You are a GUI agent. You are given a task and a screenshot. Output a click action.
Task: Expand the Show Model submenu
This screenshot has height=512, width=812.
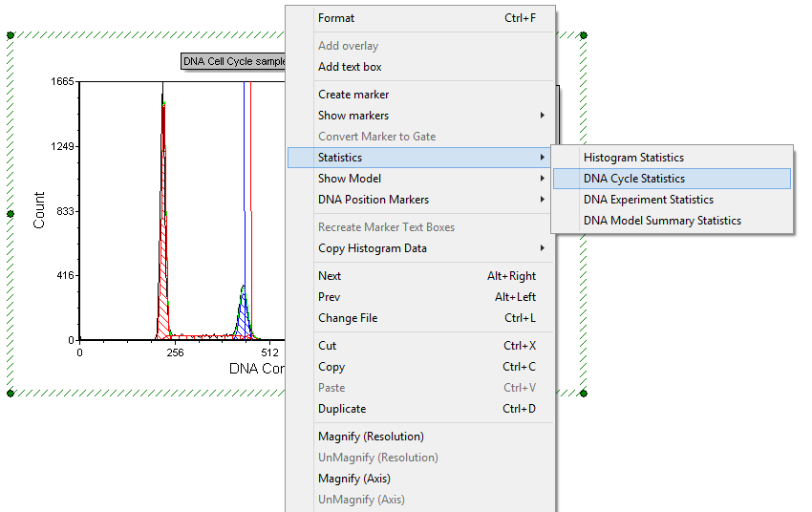350,179
